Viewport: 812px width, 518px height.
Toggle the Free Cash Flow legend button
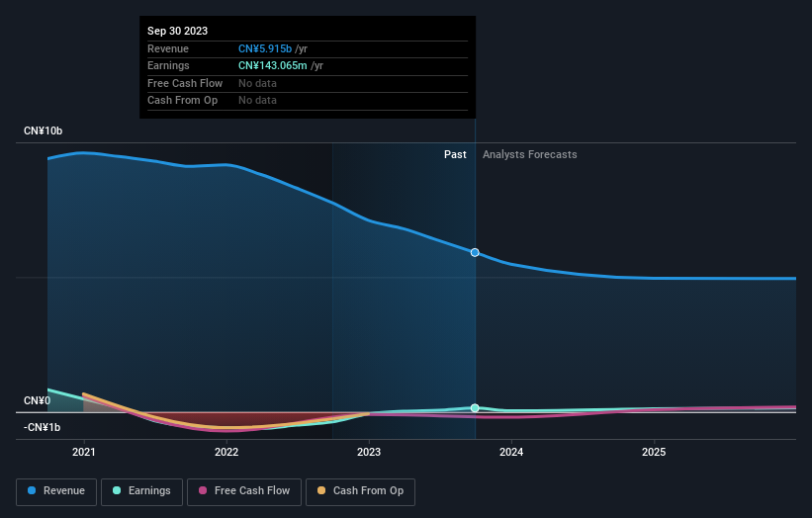tap(244, 491)
